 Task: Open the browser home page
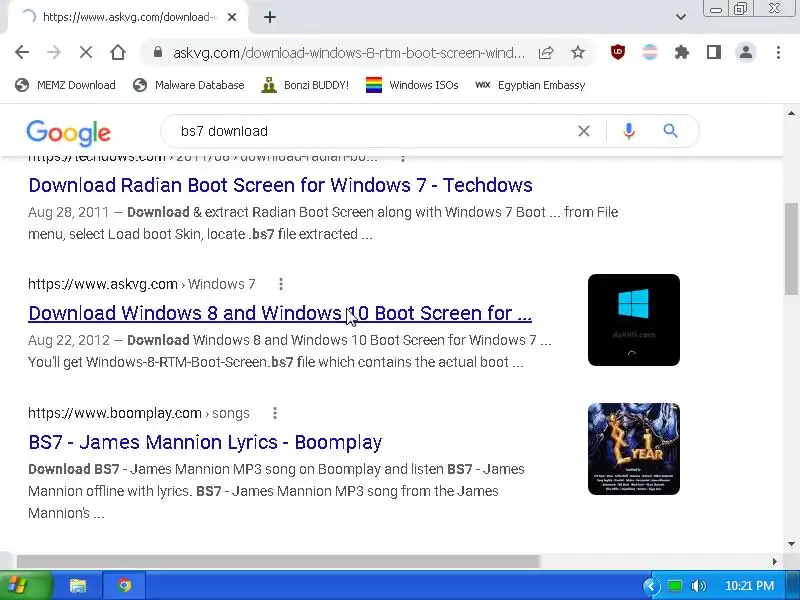(118, 52)
